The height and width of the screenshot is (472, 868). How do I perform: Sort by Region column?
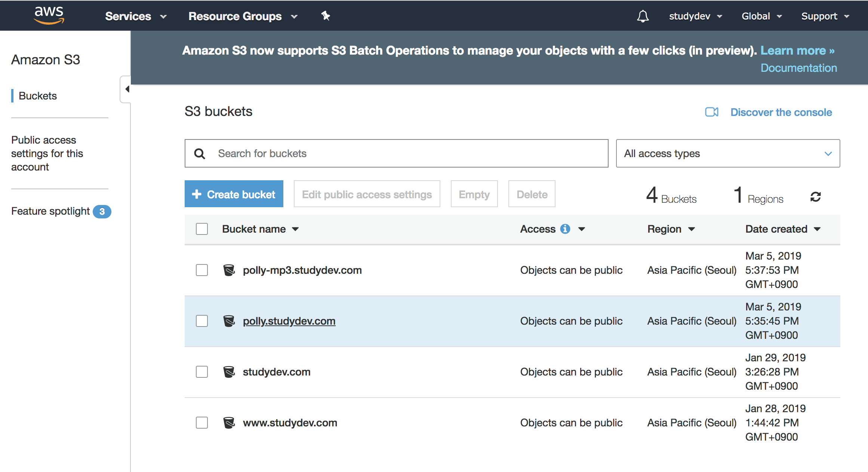[x=671, y=229]
